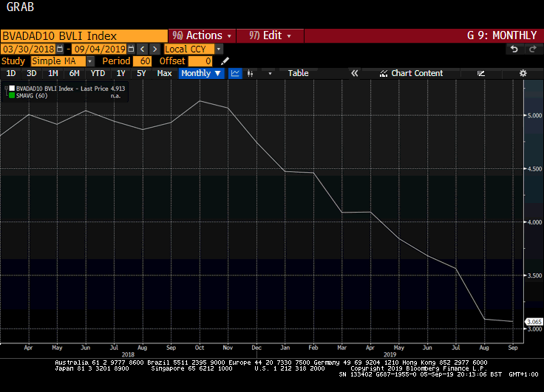This screenshot has height=392, width=544.
Task: Switch to line chart view
Action: coord(235,73)
